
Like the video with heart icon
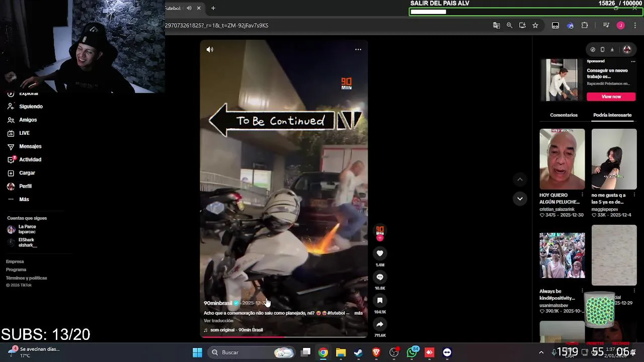[x=380, y=253]
